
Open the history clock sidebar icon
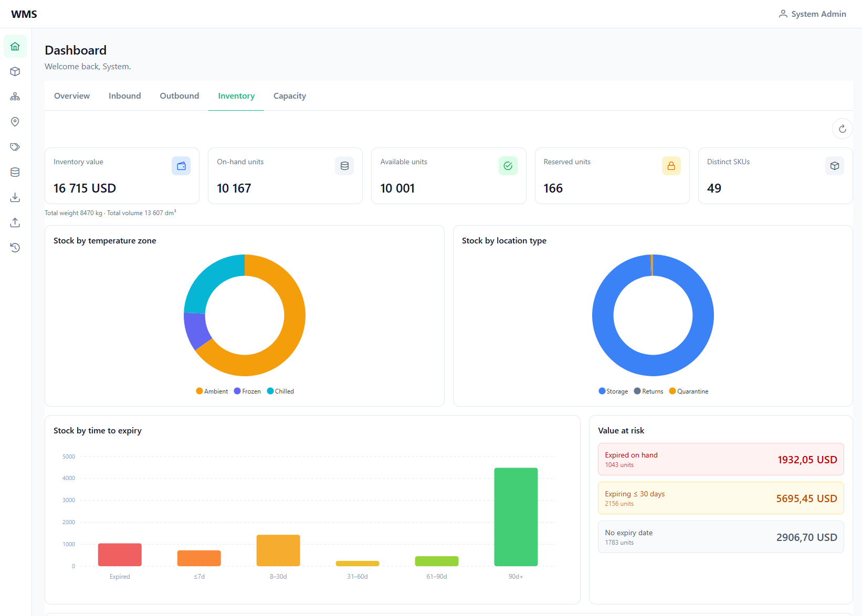[x=15, y=248]
